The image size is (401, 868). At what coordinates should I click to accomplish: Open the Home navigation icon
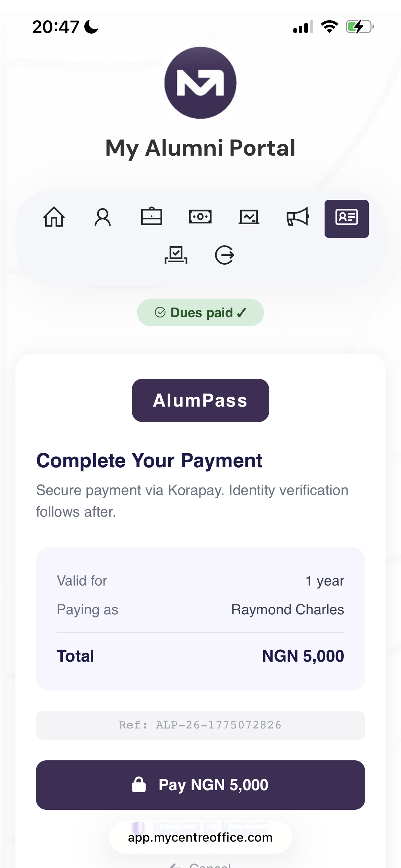[x=53, y=217]
